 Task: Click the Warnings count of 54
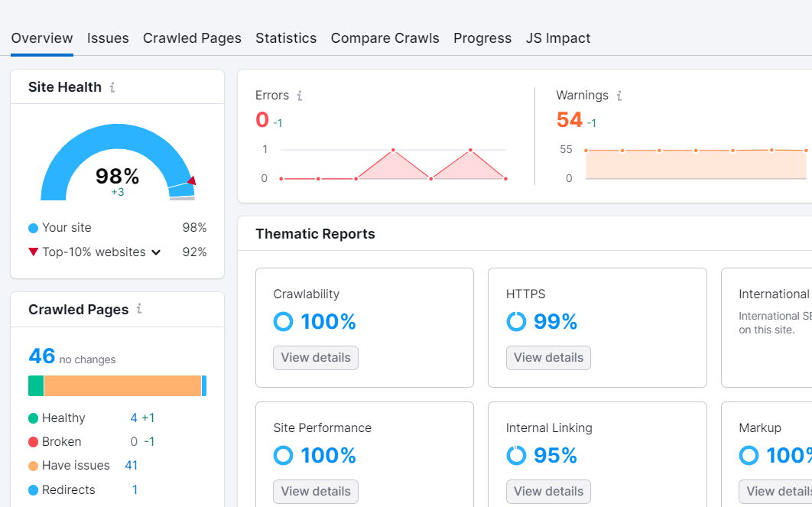[570, 120]
